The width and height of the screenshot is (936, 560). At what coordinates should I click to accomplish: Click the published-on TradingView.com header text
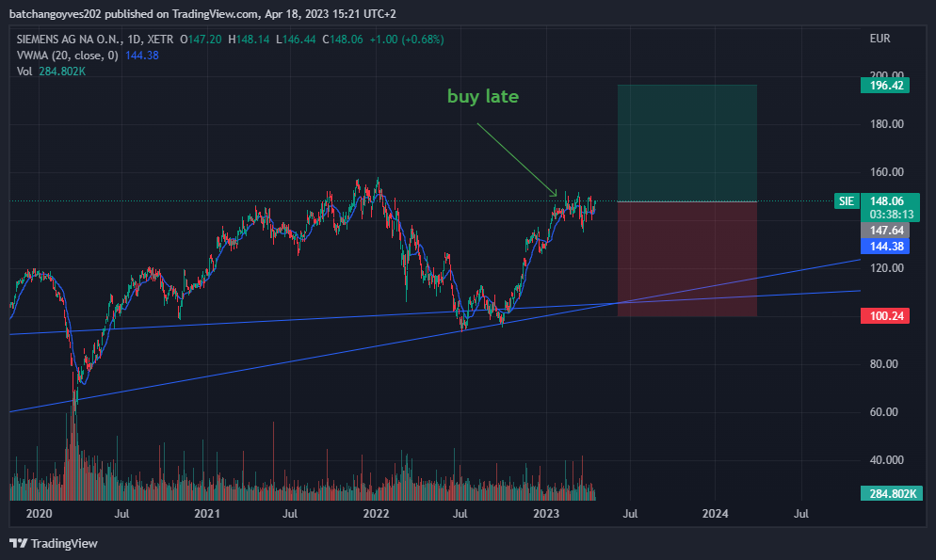(x=202, y=14)
